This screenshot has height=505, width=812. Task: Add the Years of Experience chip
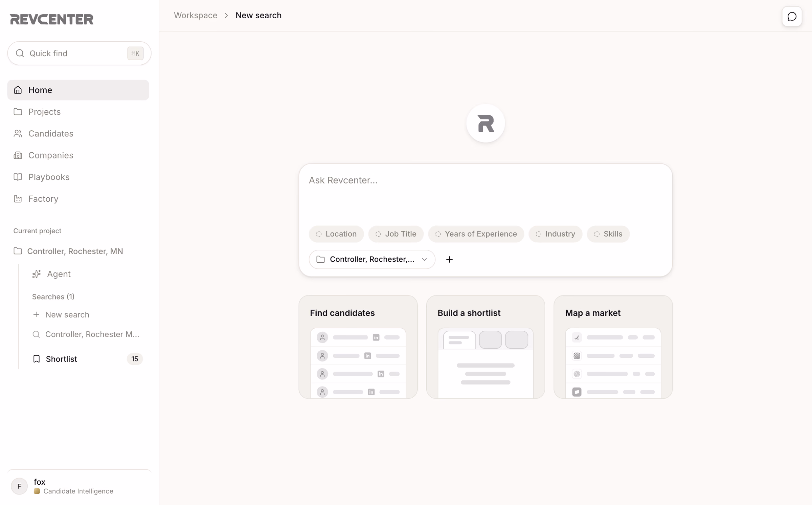click(x=476, y=234)
